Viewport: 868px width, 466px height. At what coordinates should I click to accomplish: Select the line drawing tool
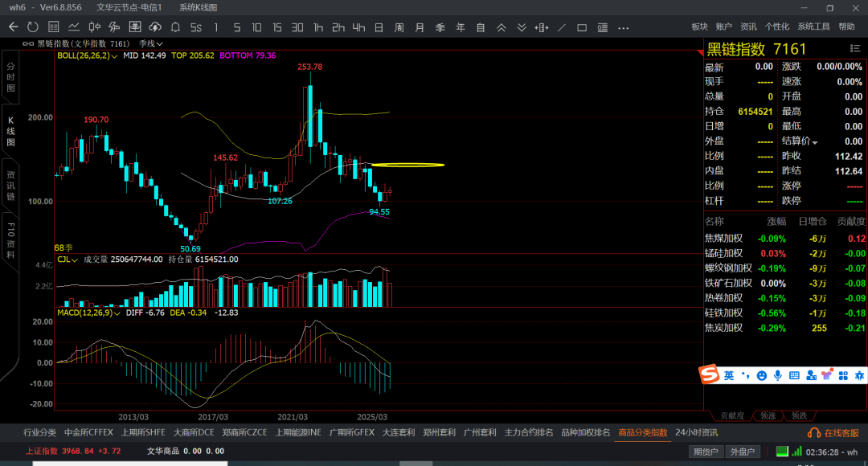[562, 27]
